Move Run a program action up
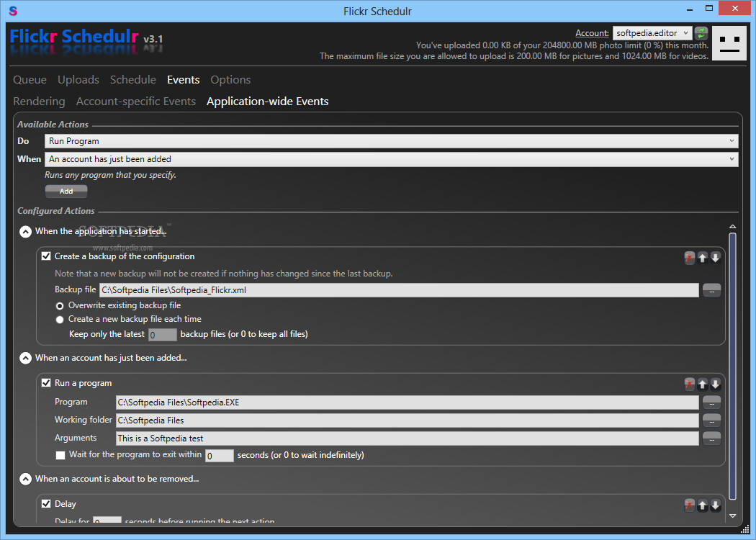Viewport: 756px width, 540px height. point(703,384)
